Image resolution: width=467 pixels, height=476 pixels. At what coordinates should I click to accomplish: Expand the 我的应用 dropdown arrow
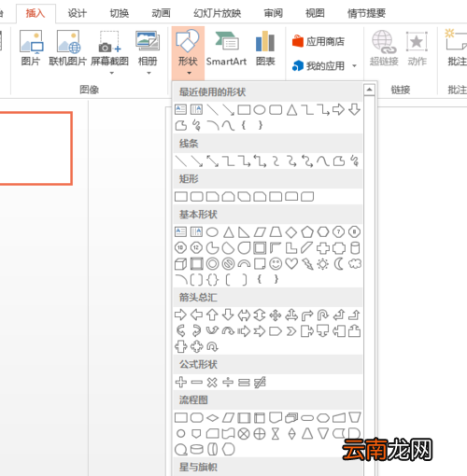tap(354, 66)
